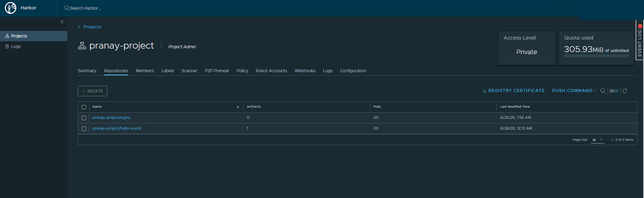Open the pranay-project/hello-world repository link

point(117,129)
